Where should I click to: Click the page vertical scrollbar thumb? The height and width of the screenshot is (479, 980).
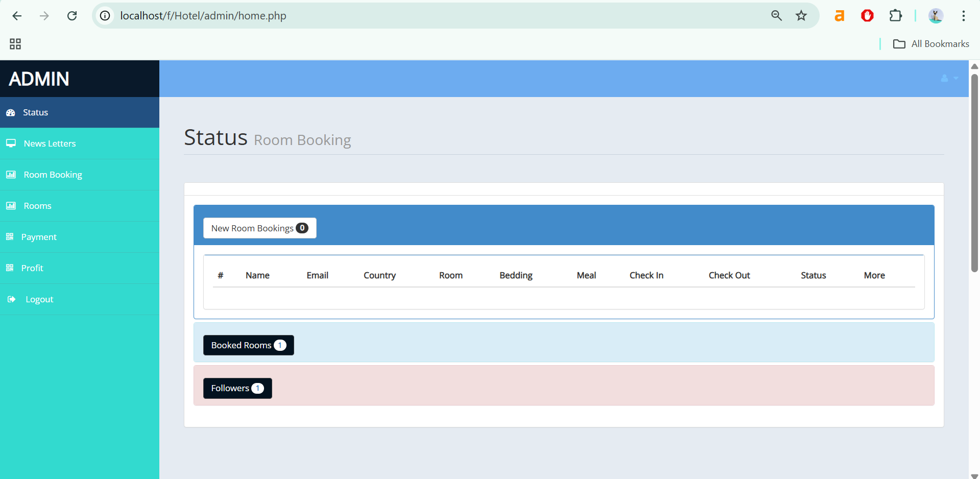[x=974, y=173]
